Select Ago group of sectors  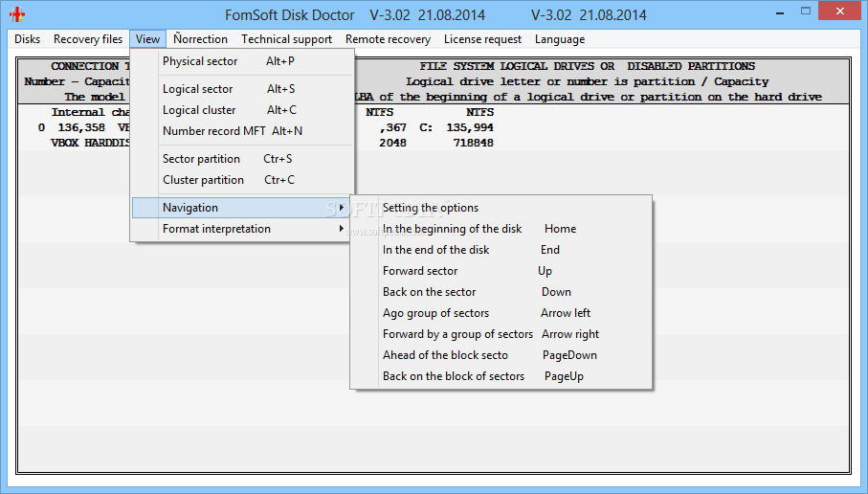click(x=501, y=313)
